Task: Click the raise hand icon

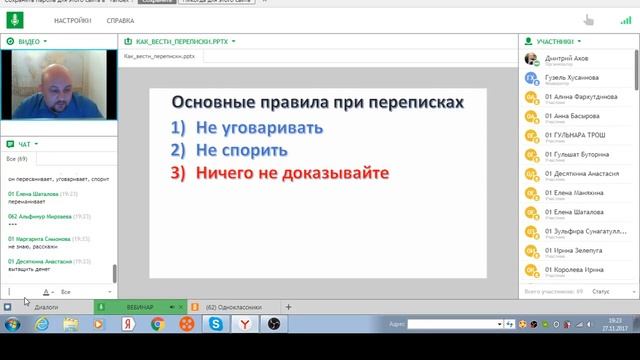Action: point(588,20)
